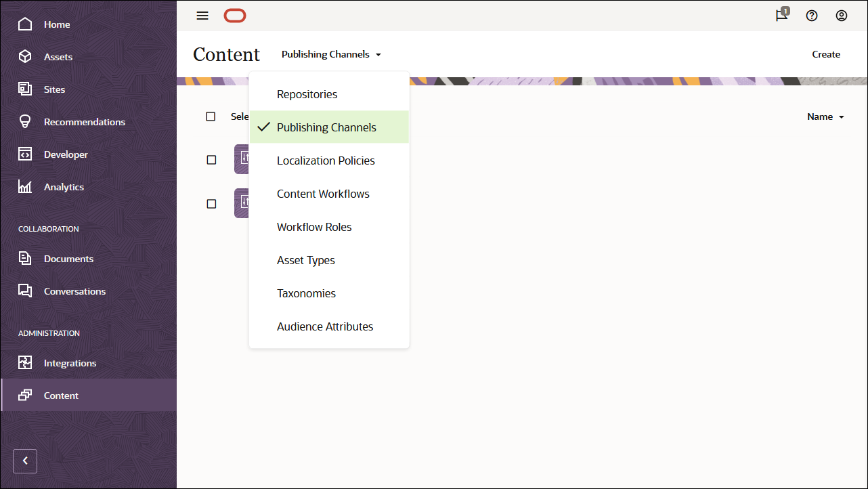This screenshot has width=868, height=489.
Task: Open the help menu
Action: [812, 16]
